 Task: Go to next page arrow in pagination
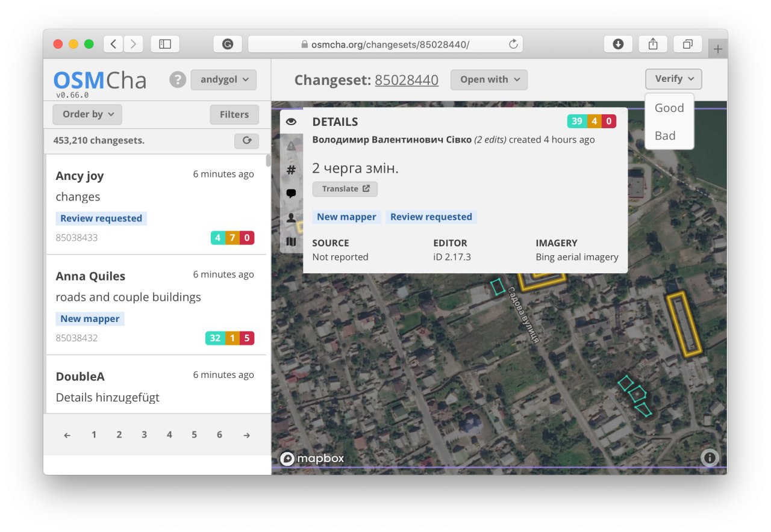(x=246, y=435)
